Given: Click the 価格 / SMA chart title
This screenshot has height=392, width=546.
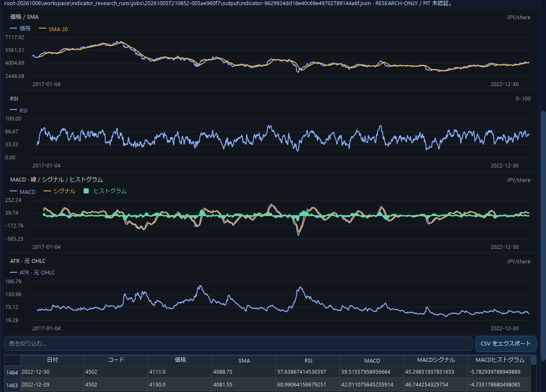Looking at the screenshot, I should pos(24,17).
